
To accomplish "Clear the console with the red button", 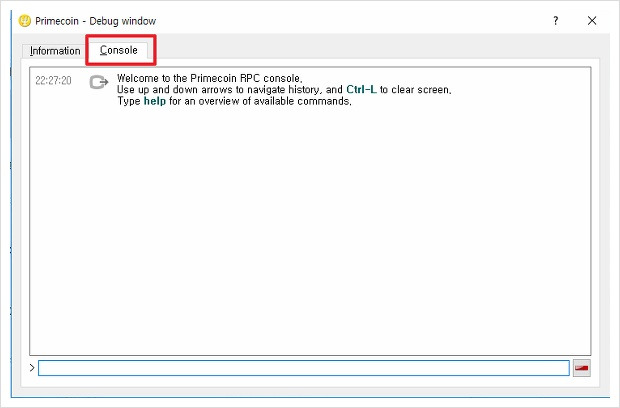I will coord(581,368).
